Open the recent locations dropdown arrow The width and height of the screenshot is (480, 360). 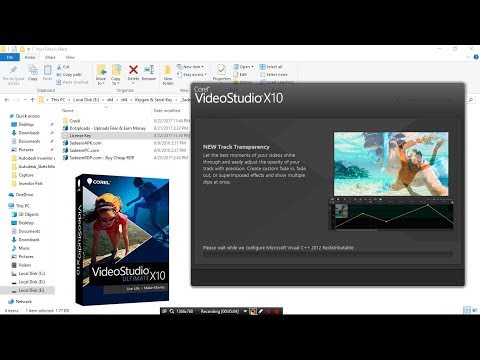[x=24, y=100]
